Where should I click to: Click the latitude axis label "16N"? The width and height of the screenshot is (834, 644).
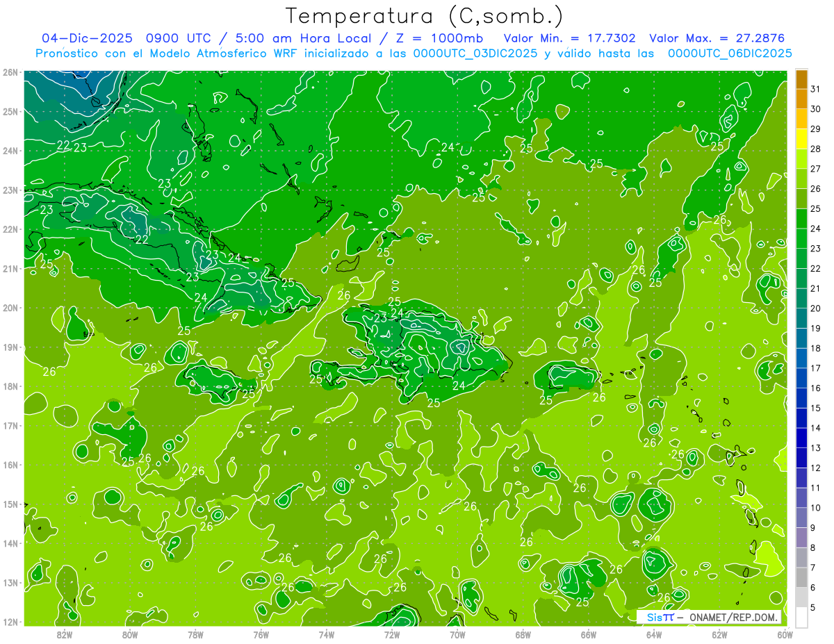pyautogui.click(x=10, y=465)
